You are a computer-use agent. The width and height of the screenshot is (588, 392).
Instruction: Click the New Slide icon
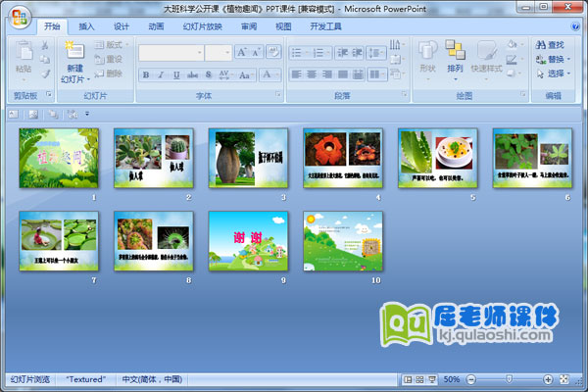coord(74,50)
